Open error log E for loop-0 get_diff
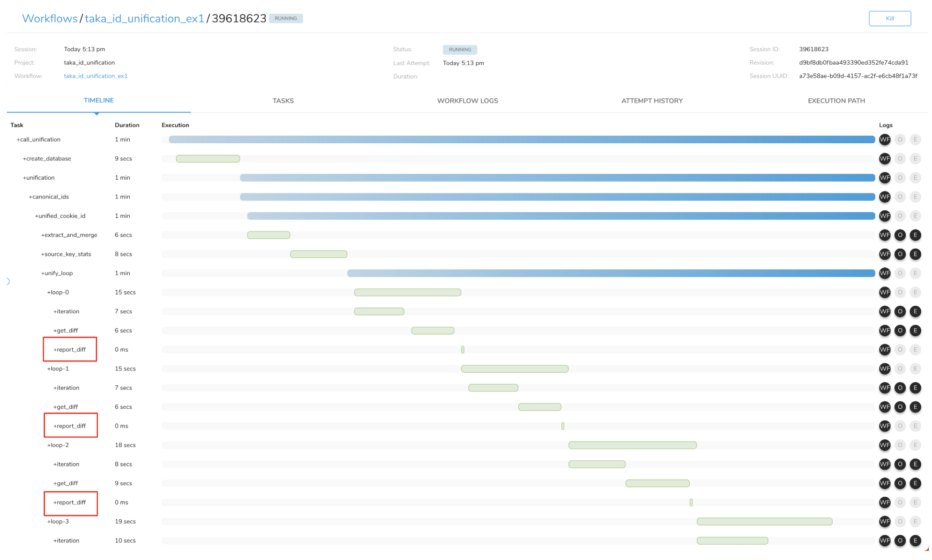Image resolution: width=932 pixels, height=560 pixels. pyautogui.click(x=915, y=331)
